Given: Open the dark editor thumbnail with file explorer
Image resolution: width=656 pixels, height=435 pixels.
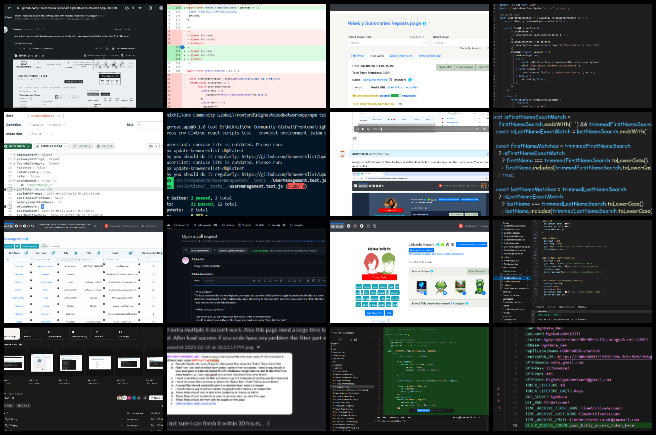Looking at the screenshot, I should tap(572, 272).
